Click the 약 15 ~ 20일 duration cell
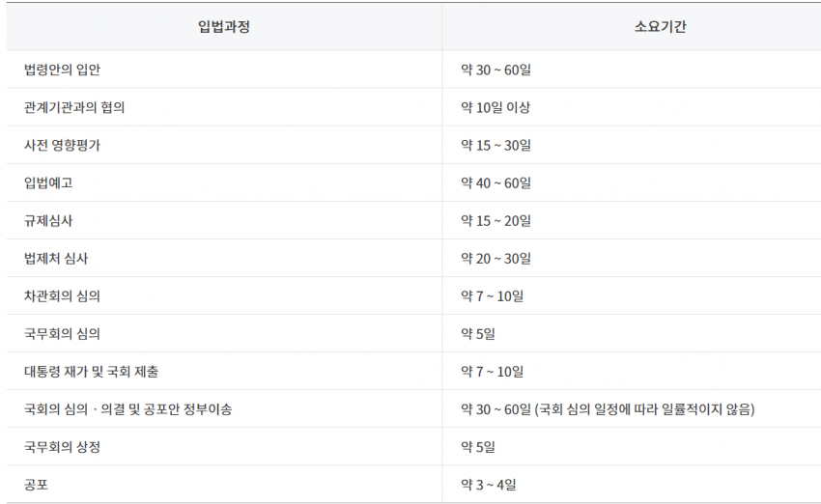Viewport: 821px width, 504px height. [495, 221]
